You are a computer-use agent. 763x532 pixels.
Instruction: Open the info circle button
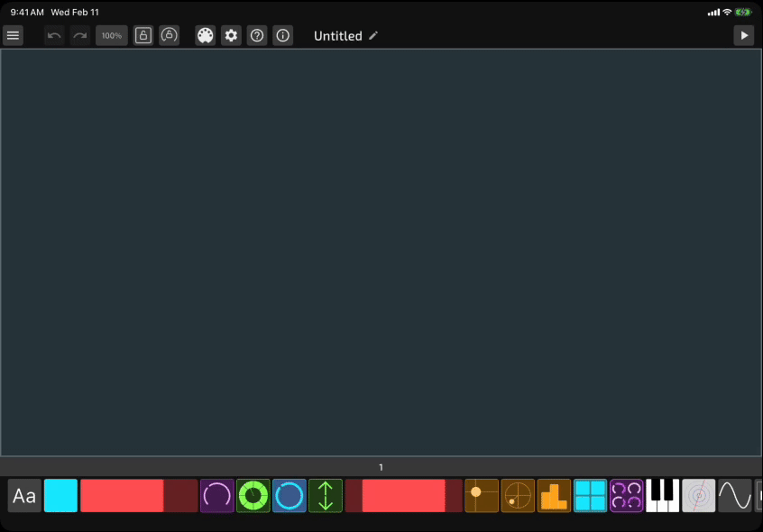point(282,35)
